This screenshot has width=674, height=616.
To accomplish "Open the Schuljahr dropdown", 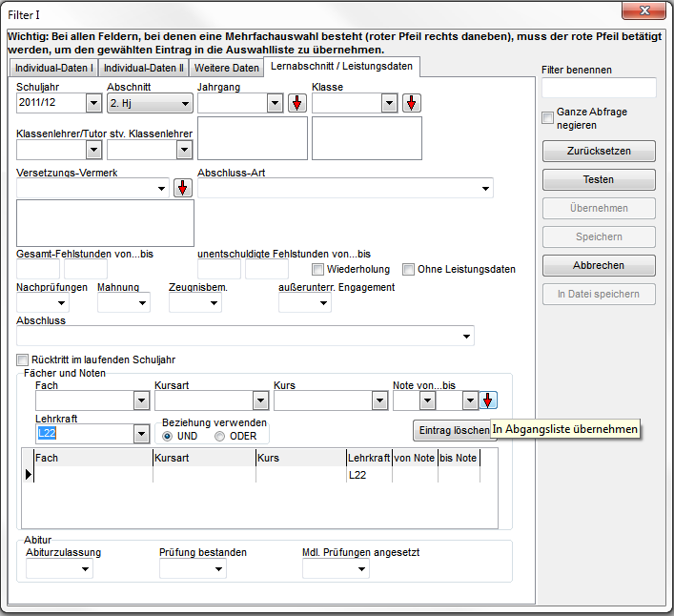I will point(93,103).
